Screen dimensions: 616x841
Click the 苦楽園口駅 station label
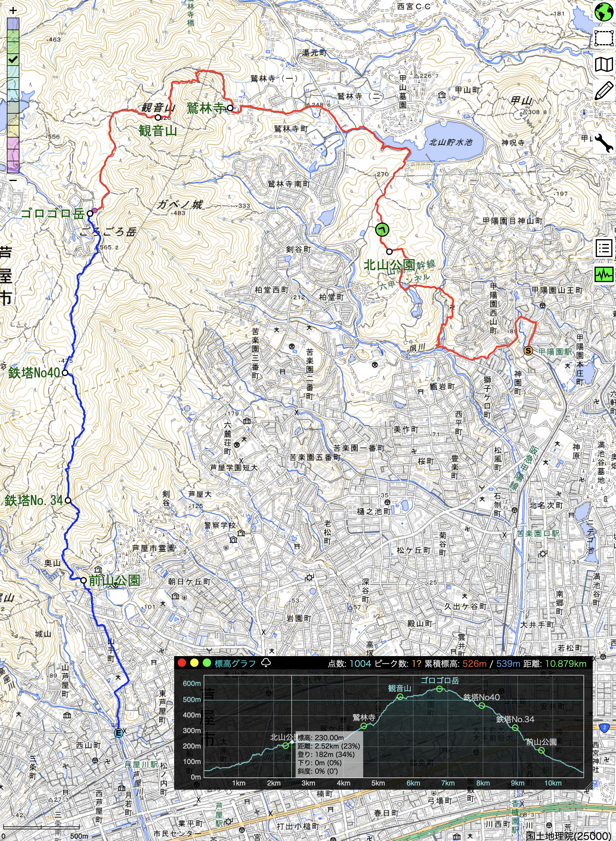538,533
